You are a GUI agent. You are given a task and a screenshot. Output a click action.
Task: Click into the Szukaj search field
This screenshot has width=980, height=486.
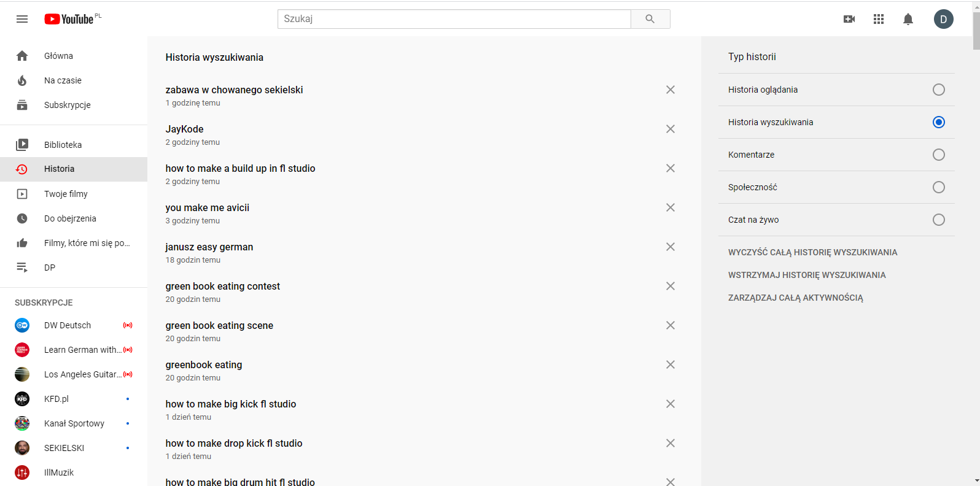pos(454,19)
